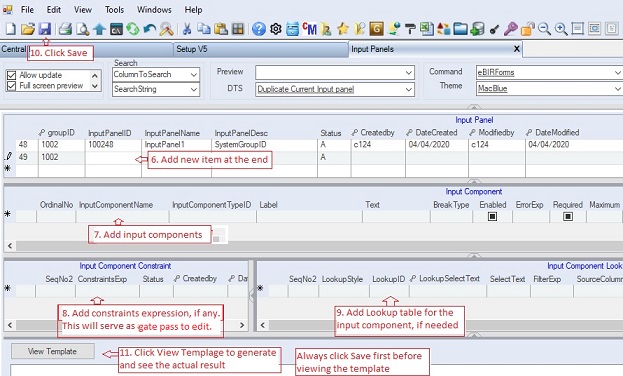Click the purple key icon

pyautogui.click(x=511, y=29)
